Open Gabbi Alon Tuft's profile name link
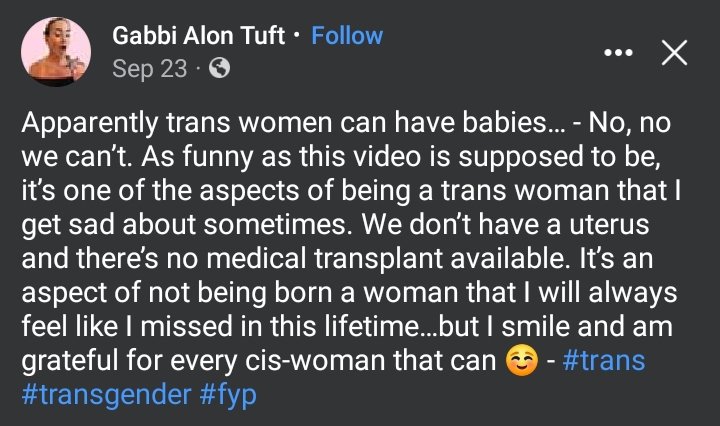Image resolution: width=720 pixels, height=426 pixels. click(202, 37)
